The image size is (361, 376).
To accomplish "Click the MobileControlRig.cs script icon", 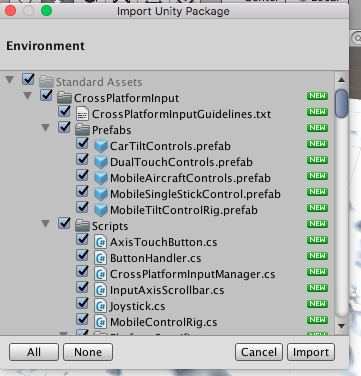I will pyautogui.click(x=100, y=322).
